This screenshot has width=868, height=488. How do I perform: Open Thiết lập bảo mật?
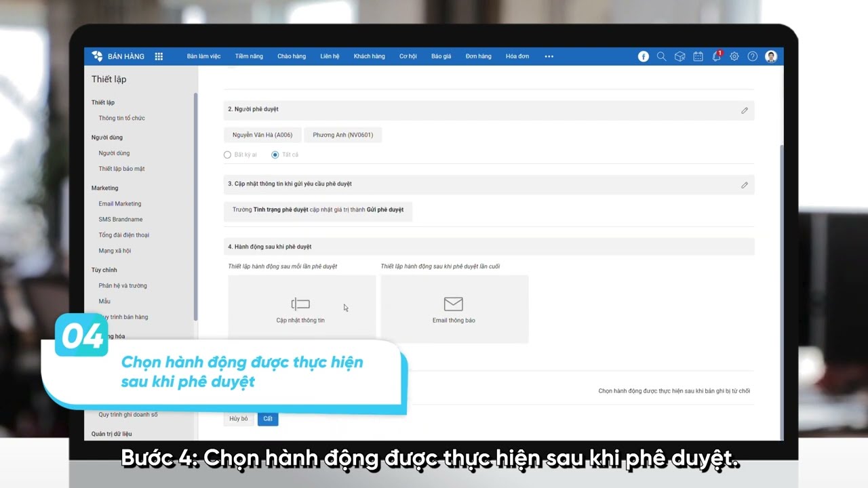[x=121, y=169]
